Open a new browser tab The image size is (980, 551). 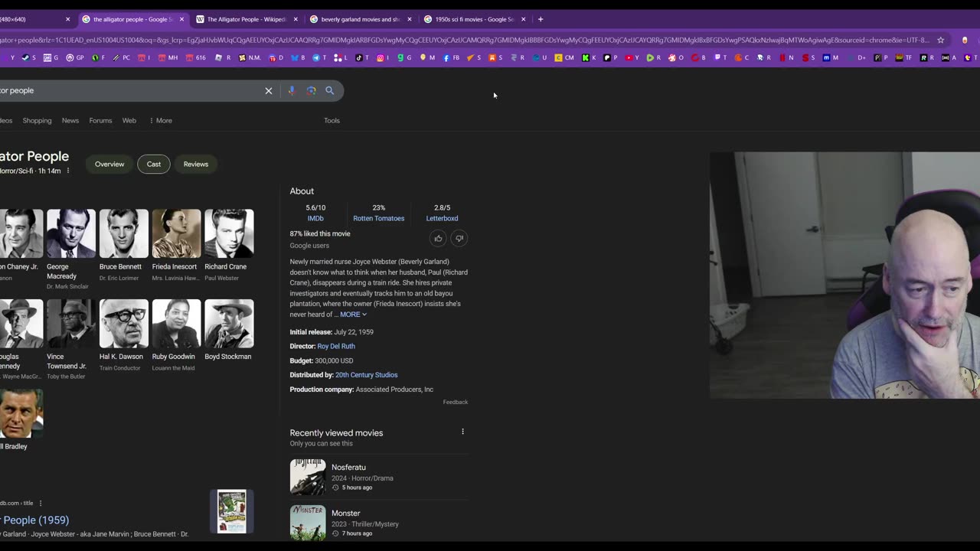(541, 19)
